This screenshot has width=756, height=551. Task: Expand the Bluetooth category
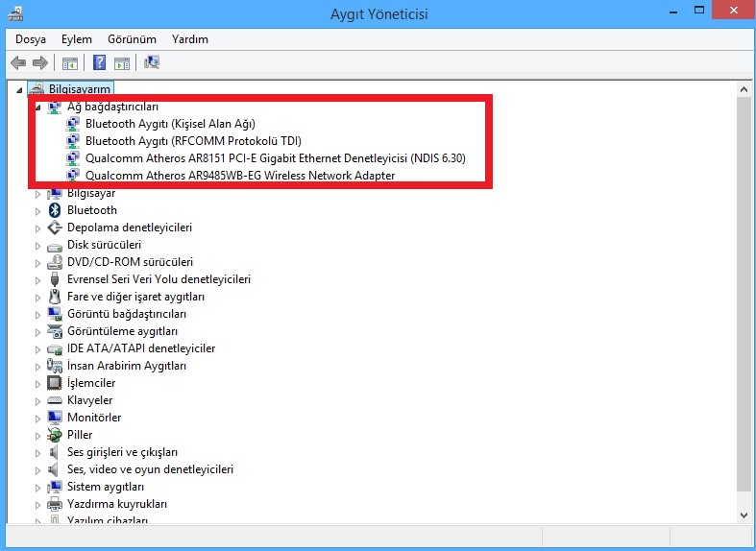(37, 211)
